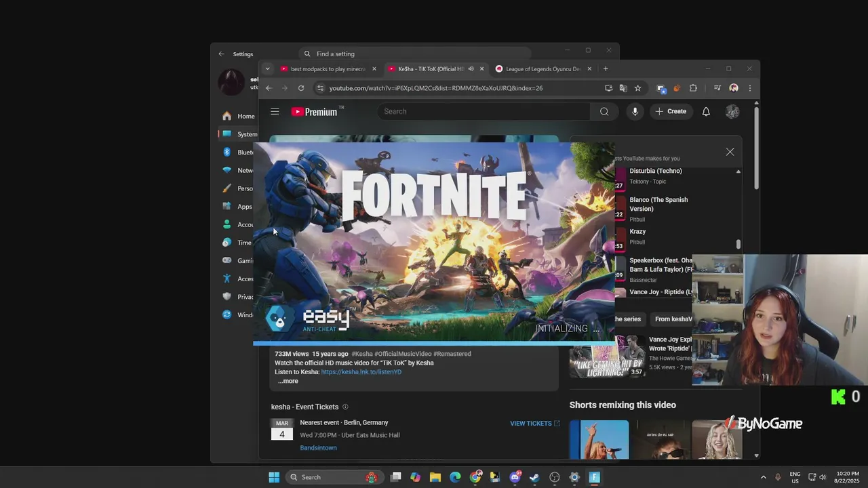Open Chrome translate page icon
Screen dimensions: 868x488
coord(623,88)
